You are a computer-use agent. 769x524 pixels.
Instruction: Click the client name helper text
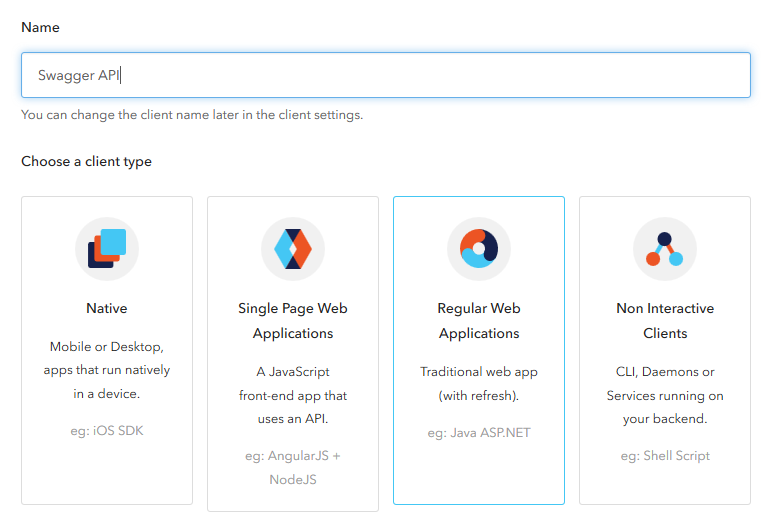[x=192, y=115]
